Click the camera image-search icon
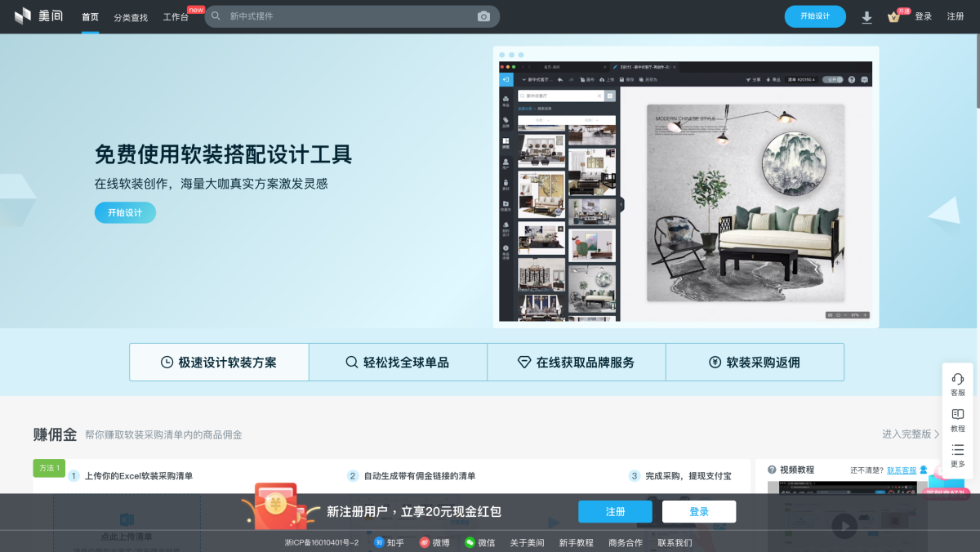 click(x=483, y=16)
